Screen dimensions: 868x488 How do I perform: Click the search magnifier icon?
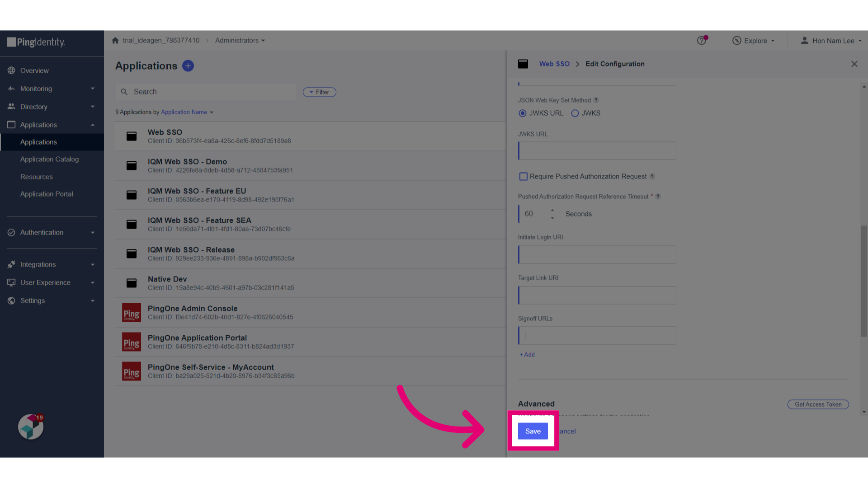[x=124, y=92]
